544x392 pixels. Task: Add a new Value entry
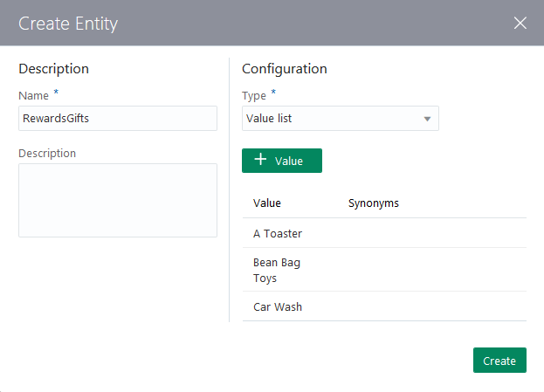281,161
